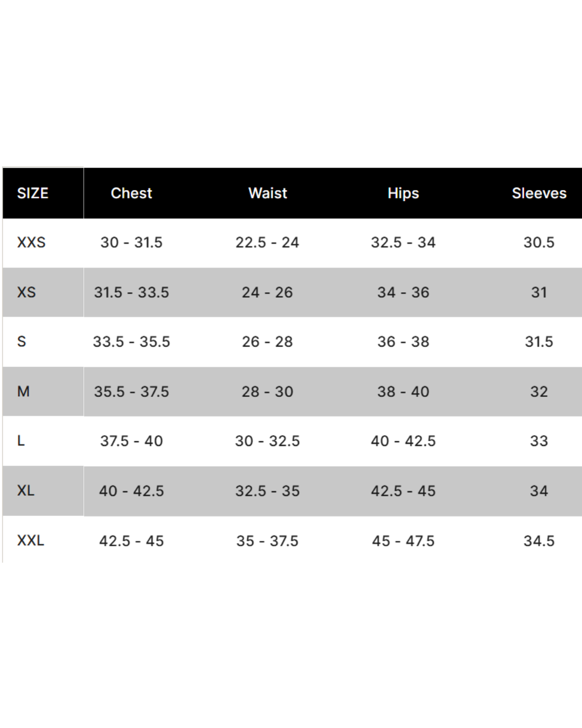This screenshot has height=728, width=582.
Task: Click the SIZE column header
Action: [x=33, y=193]
